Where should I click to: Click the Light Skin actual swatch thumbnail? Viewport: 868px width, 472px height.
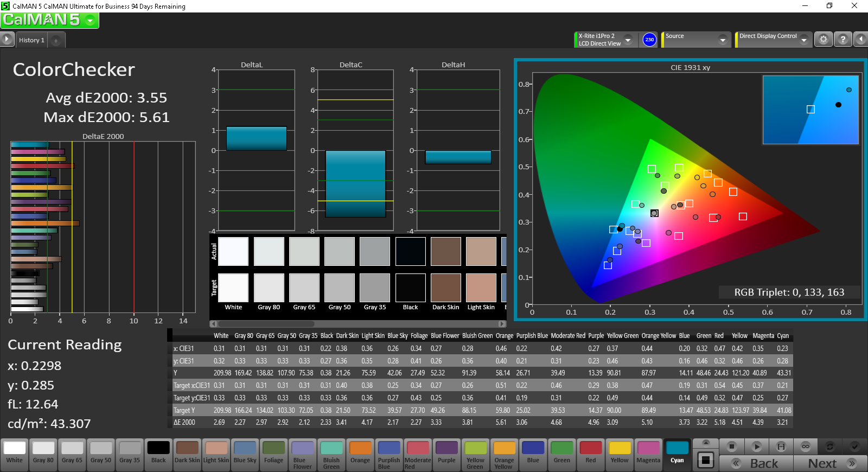(x=481, y=251)
